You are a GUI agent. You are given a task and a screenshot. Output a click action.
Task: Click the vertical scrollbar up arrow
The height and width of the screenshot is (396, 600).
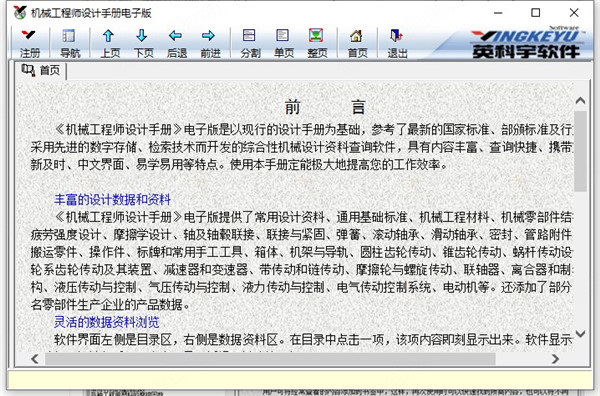tap(580, 101)
